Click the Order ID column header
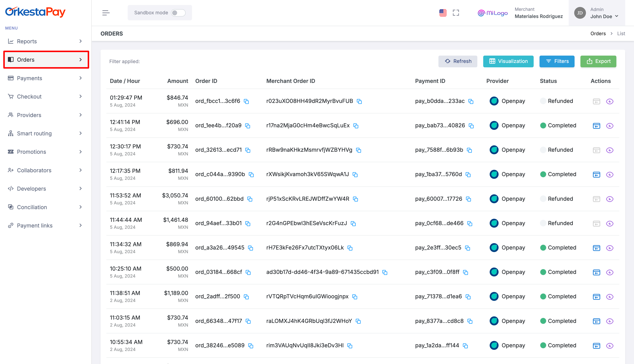This screenshot has width=634, height=364. (206, 81)
